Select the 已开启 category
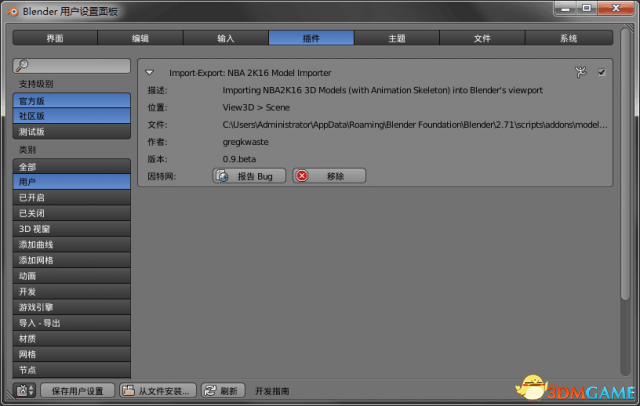Viewport: 640px width, 406px height. [x=72, y=197]
